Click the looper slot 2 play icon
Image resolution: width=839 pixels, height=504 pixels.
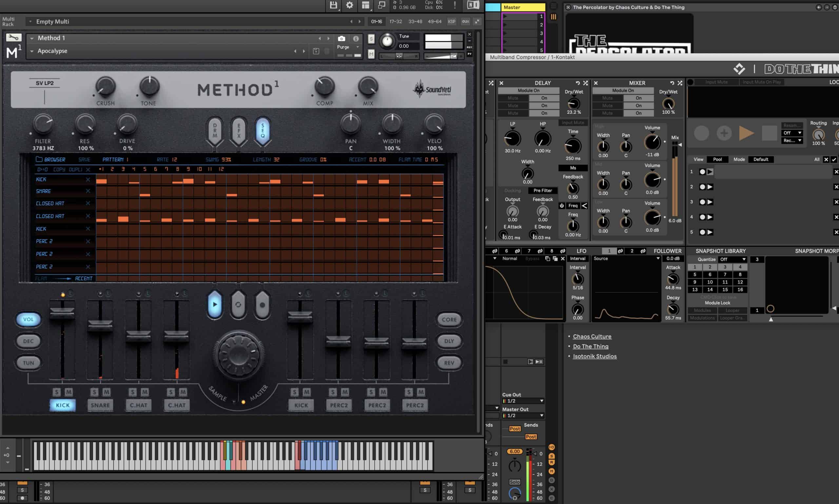(x=710, y=187)
